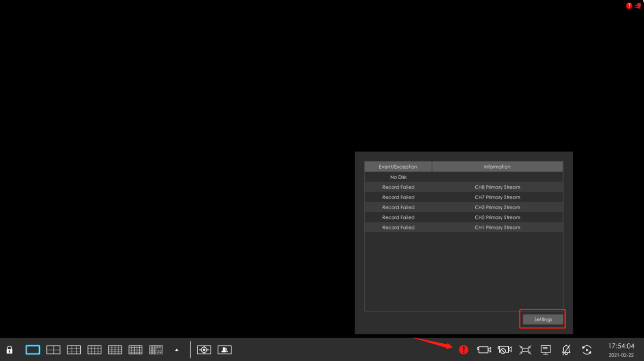Select the No Disk row
This screenshot has height=361, width=644.
[464, 177]
